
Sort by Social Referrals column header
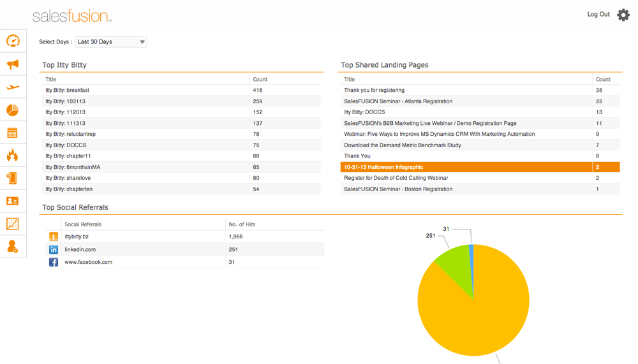pos(83,224)
